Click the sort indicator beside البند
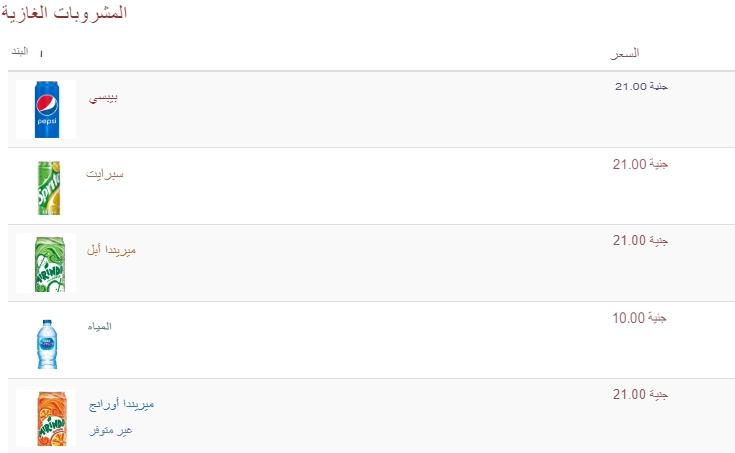735x453 pixels. [41, 53]
